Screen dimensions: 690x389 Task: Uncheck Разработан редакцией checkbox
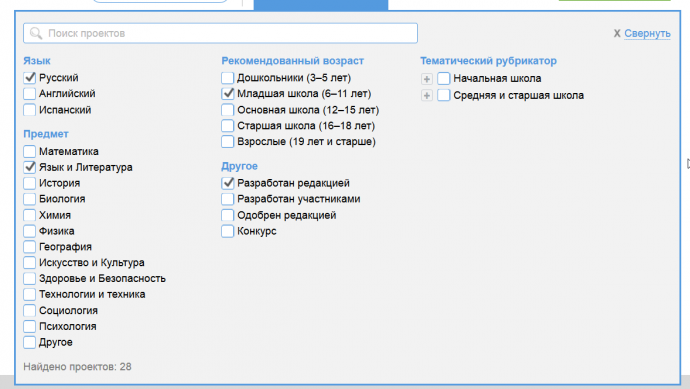coord(228,183)
